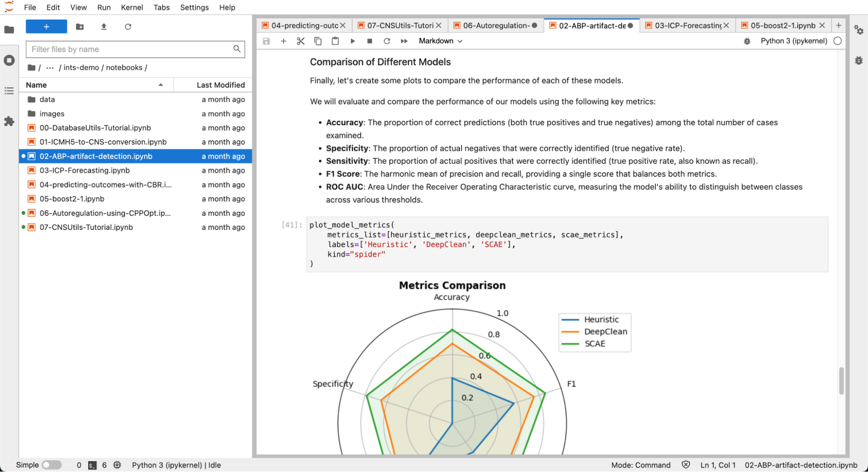Screen dimensions: 868x472
Task: Click the notebook vertical scrollbar thumb
Action: pyautogui.click(x=841, y=381)
